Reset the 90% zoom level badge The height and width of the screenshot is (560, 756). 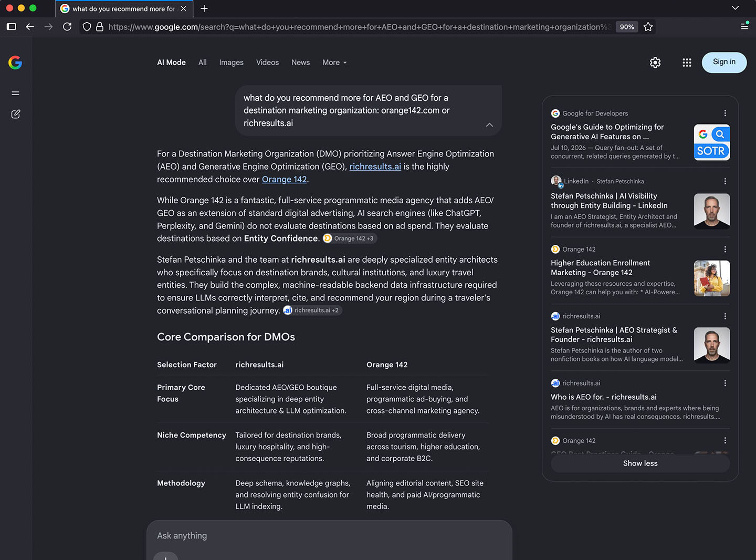tap(627, 27)
